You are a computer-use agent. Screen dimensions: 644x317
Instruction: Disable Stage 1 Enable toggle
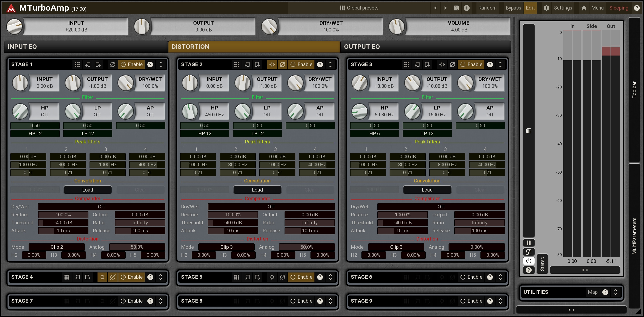[131, 65]
